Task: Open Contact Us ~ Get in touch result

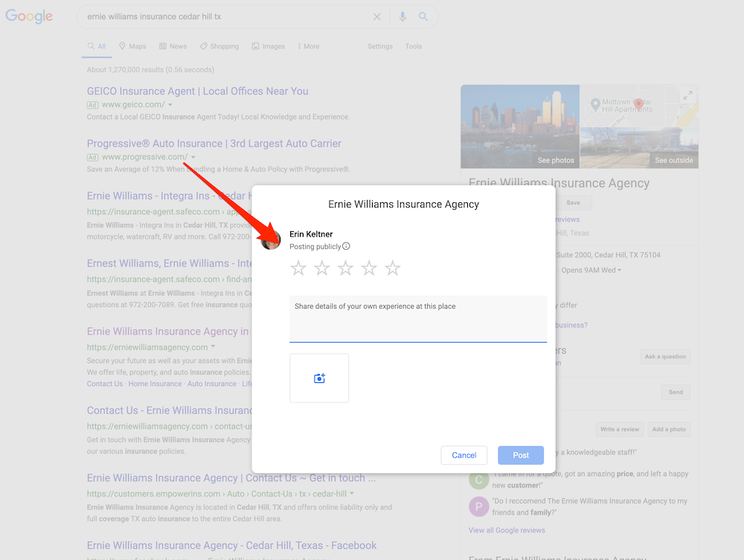Action: [x=231, y=478]
